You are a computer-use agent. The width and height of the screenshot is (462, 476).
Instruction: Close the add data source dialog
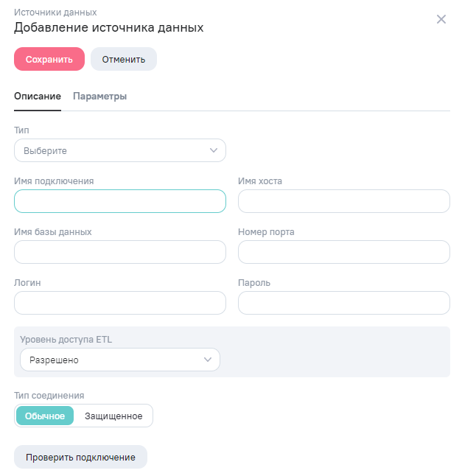click(441, 19)
